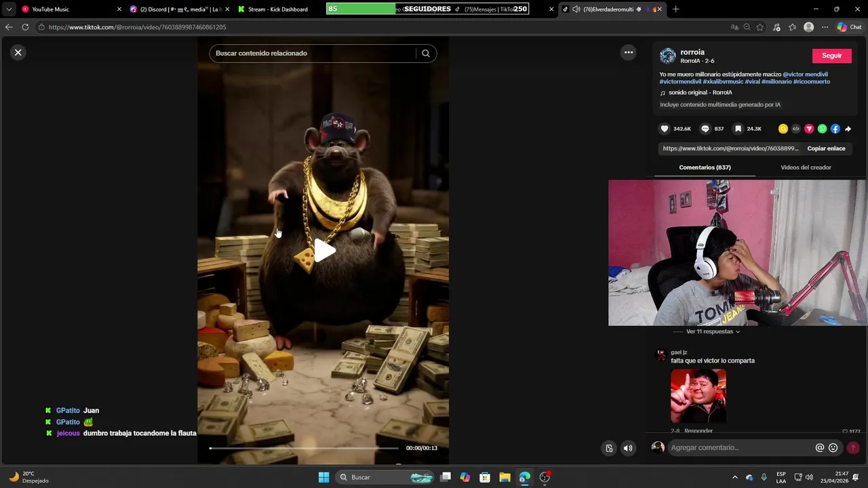The image size is (868, 488).
Task: Open OBS Studio from the taskbar
Action: pos(545,477)
